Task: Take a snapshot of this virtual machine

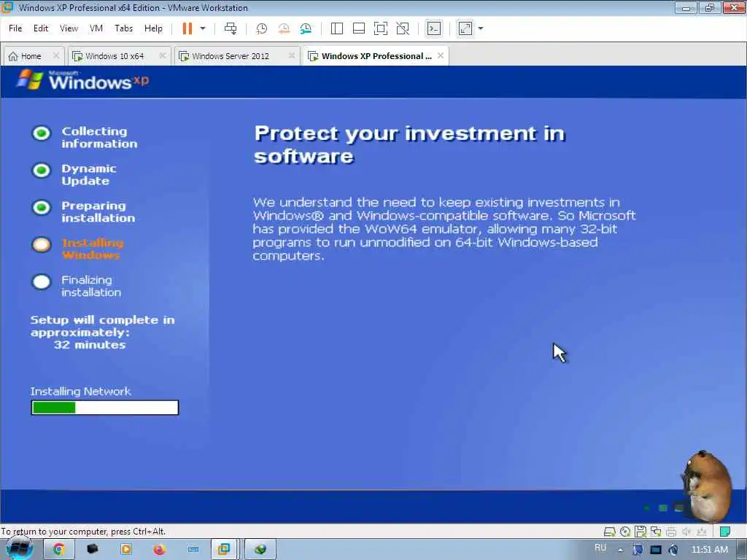Action: [262, 28]
